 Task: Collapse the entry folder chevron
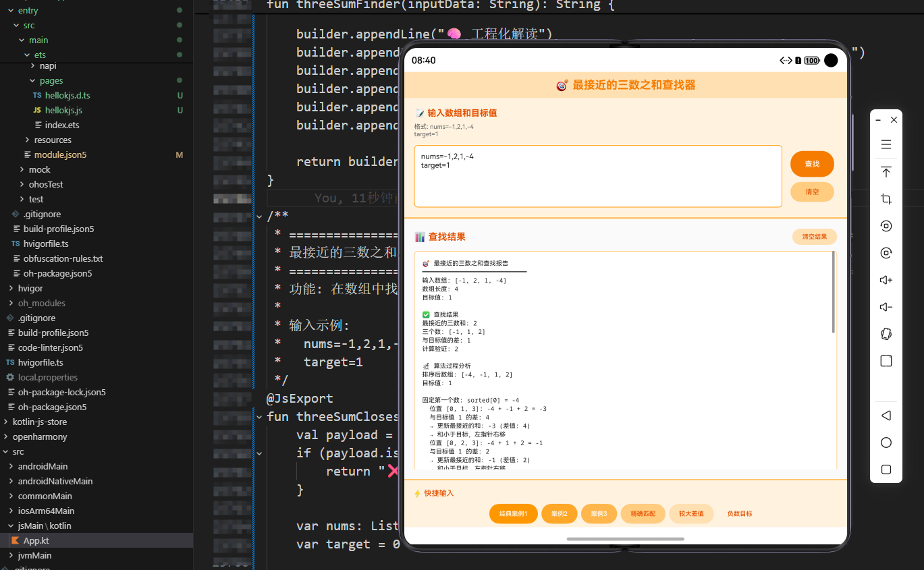pos(11,10)
